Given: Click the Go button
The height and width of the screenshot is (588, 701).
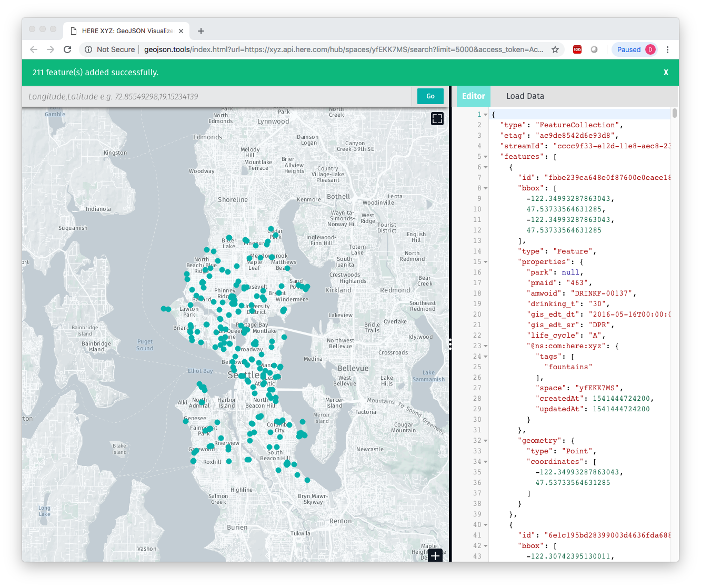Looking at the screenshot, I should pos(430,96).
